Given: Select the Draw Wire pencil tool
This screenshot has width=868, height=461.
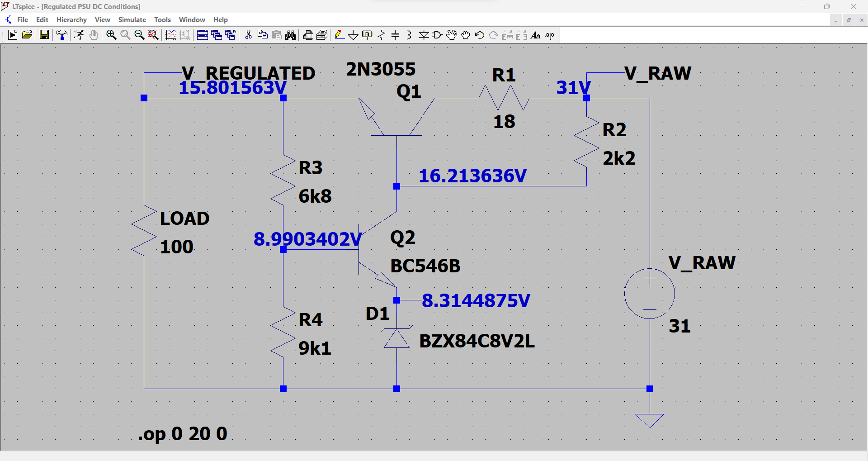Looking at the screenshot, I should (340, 35).
